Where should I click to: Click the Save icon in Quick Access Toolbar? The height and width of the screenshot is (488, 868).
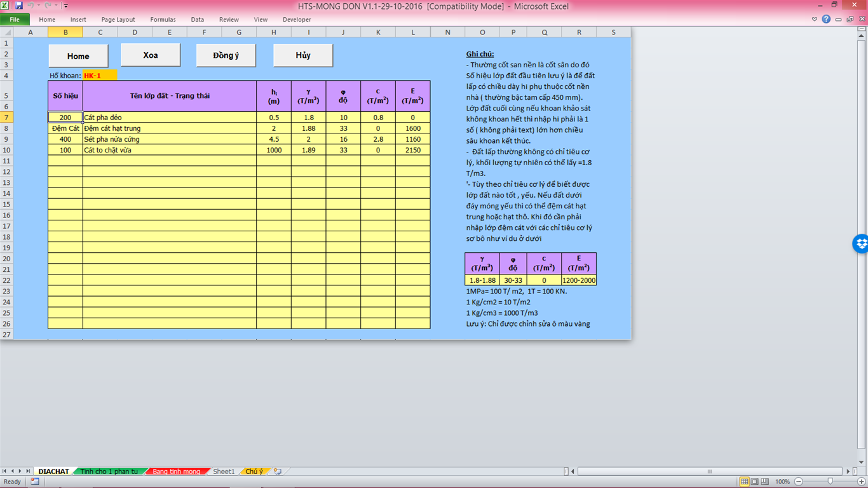[x=18, y=6]
